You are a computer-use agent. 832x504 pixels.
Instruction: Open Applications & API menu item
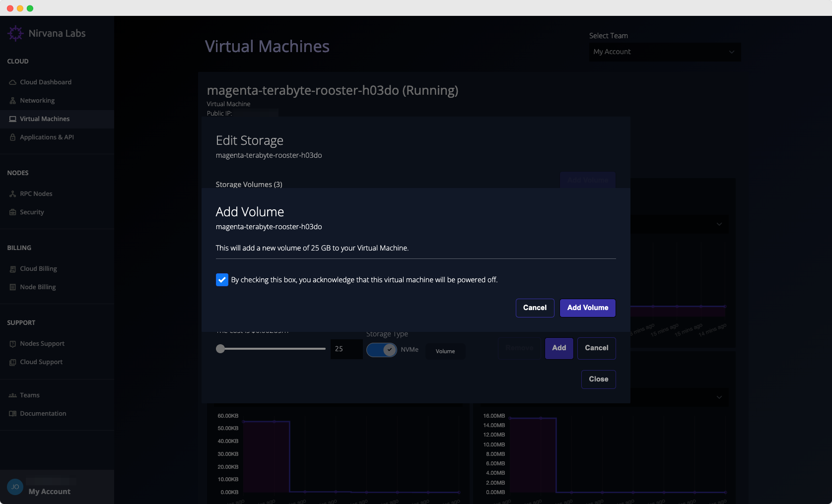coord(47,137)
